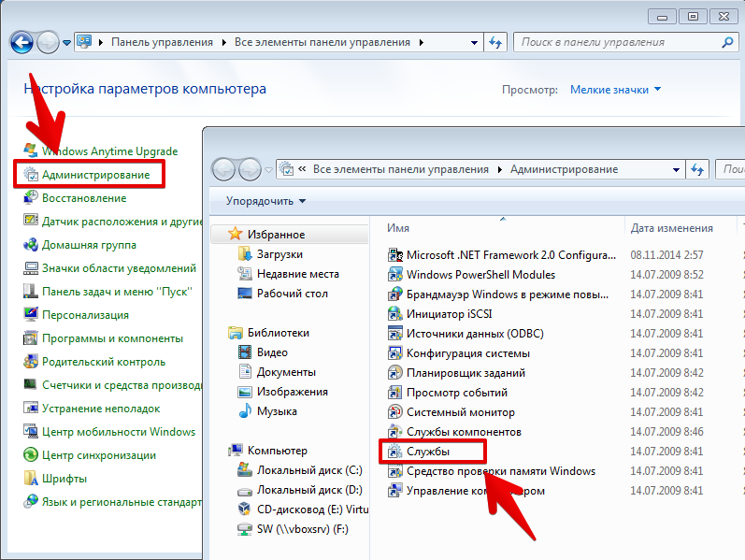The image size is (745, 560).
Task: Select Локальный диск (C:)
Action: click(x=308, y=470)
